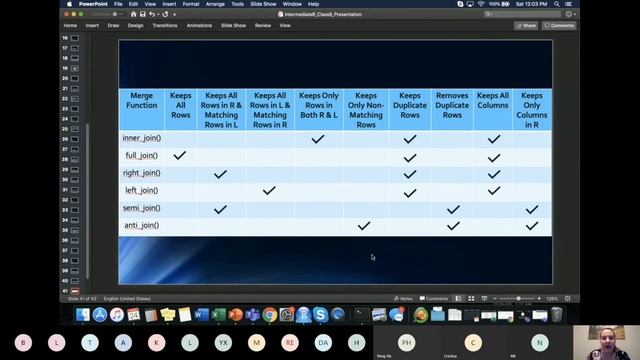640x360 pixels.
Task: Click the Merge Function header cell
Action: click(142, 109)
